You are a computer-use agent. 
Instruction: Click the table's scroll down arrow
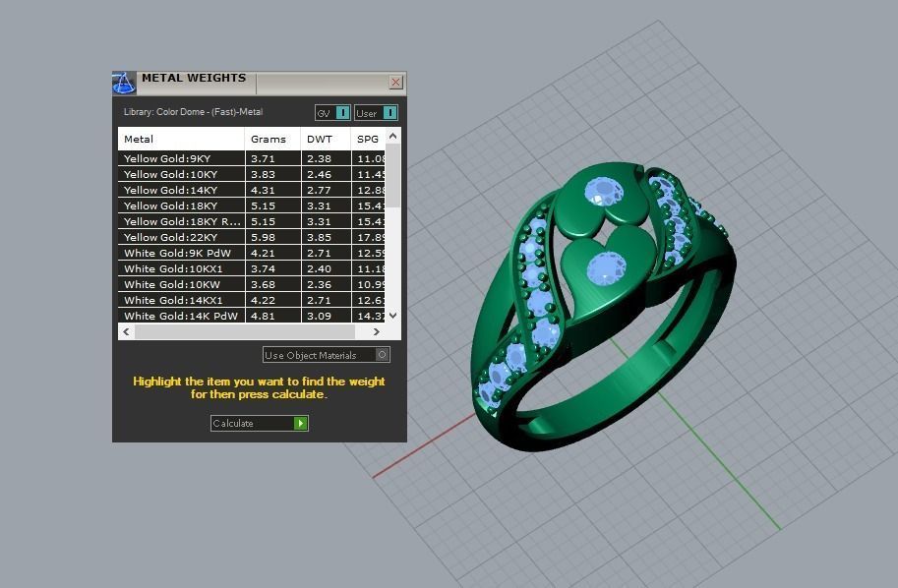click(392, 316)
